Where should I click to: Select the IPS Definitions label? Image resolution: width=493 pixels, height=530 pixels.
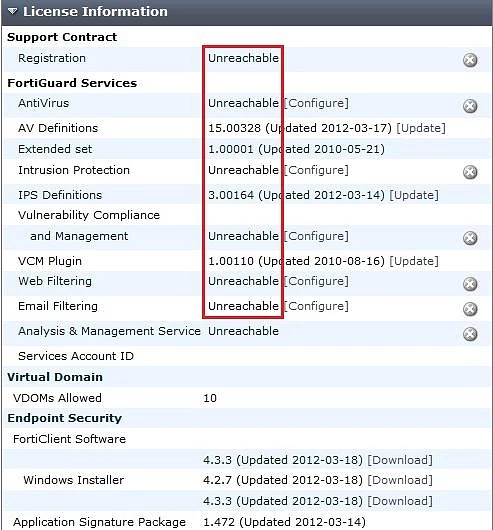tap(60, 195)
